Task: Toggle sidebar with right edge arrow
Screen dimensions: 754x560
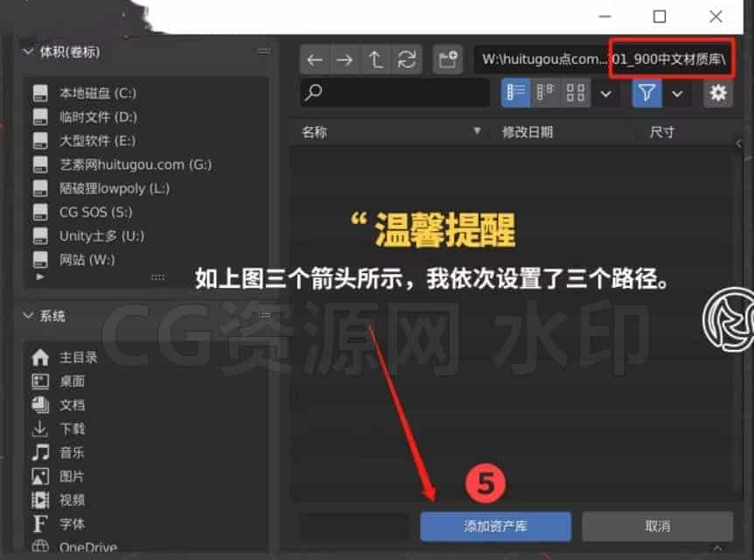Action: [x=738, y=143]
